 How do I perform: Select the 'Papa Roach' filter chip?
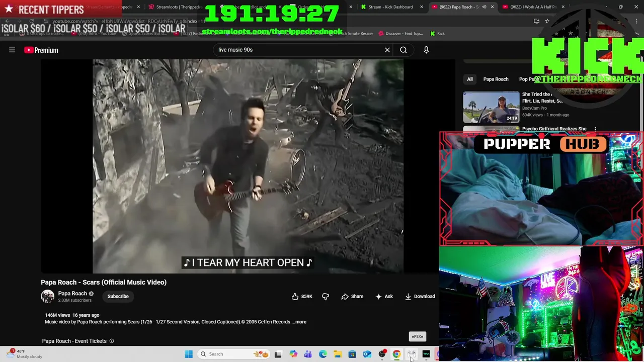click(496, 79)
